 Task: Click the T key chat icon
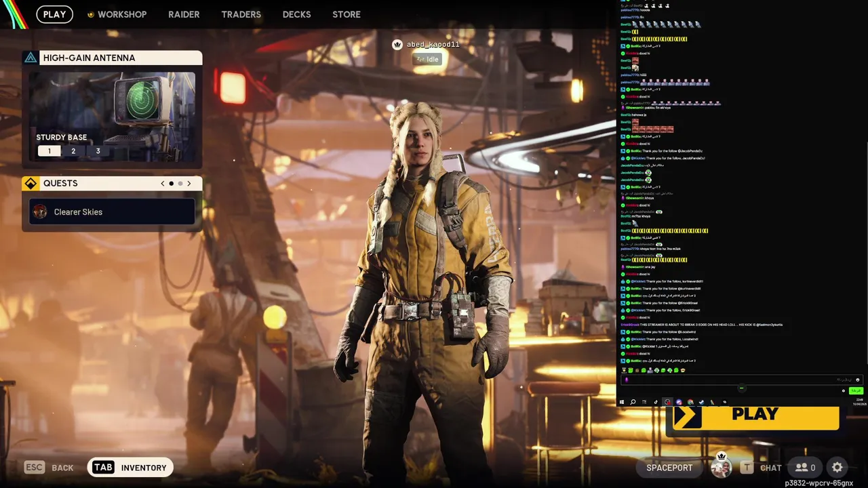747,467
